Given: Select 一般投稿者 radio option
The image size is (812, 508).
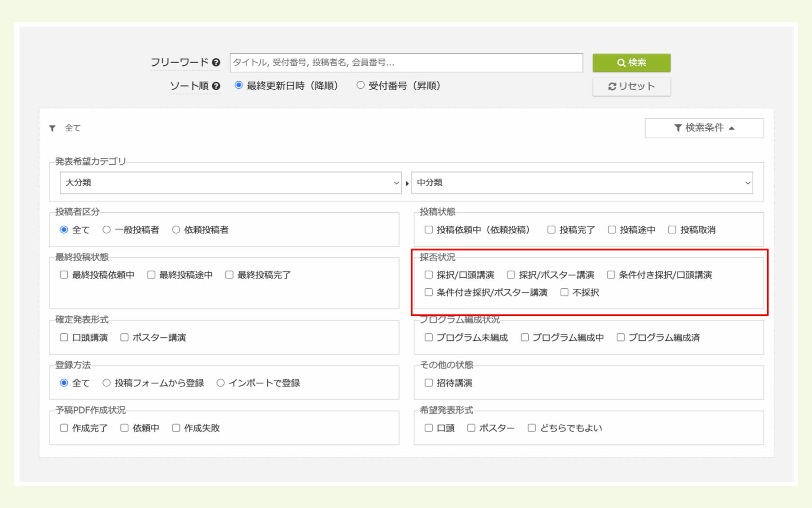Looking at the screenshot, I should coord(107,230).
